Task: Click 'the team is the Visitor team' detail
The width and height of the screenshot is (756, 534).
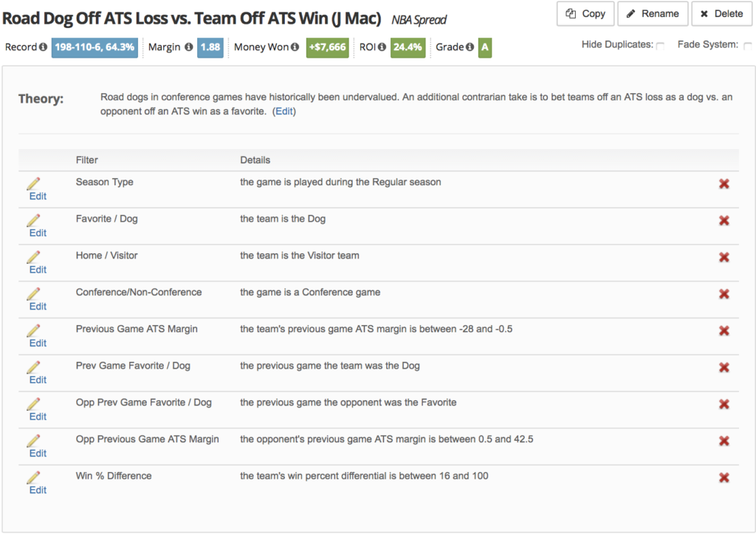Action: point(300,255)
